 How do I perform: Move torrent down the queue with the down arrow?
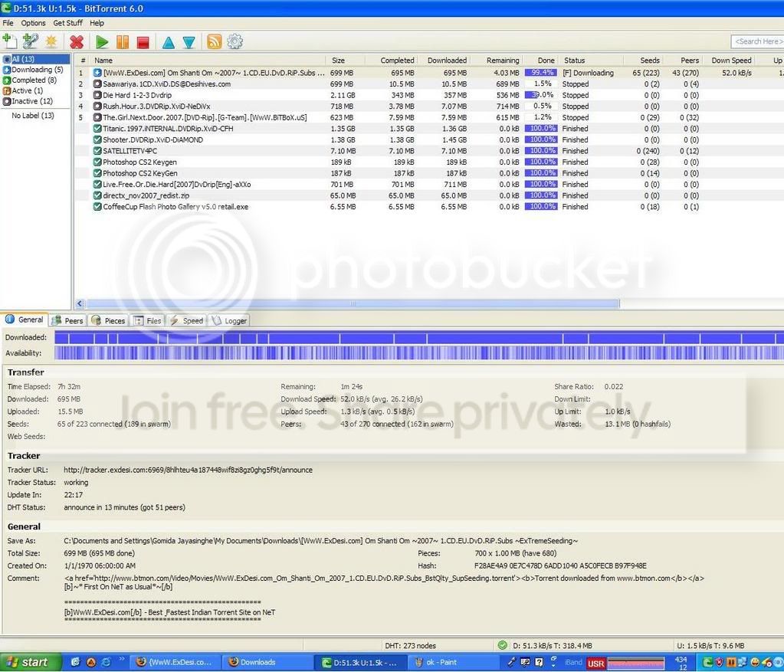(x=189, y=42)
